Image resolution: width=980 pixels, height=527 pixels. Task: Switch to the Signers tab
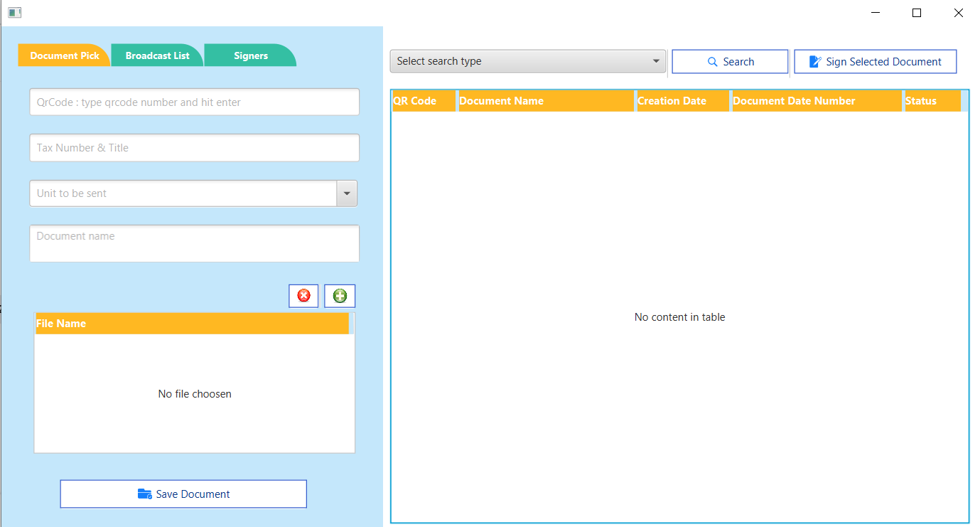(x=250, y=55)
